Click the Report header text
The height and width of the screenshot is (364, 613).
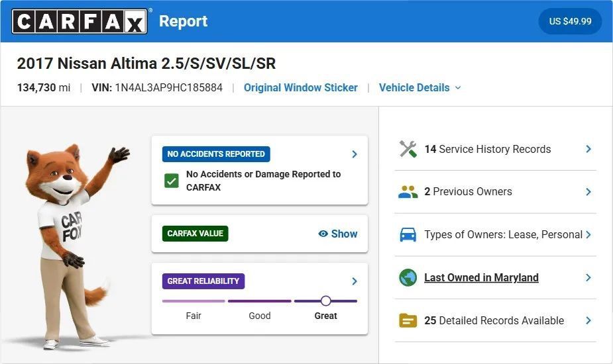[183, 21]
